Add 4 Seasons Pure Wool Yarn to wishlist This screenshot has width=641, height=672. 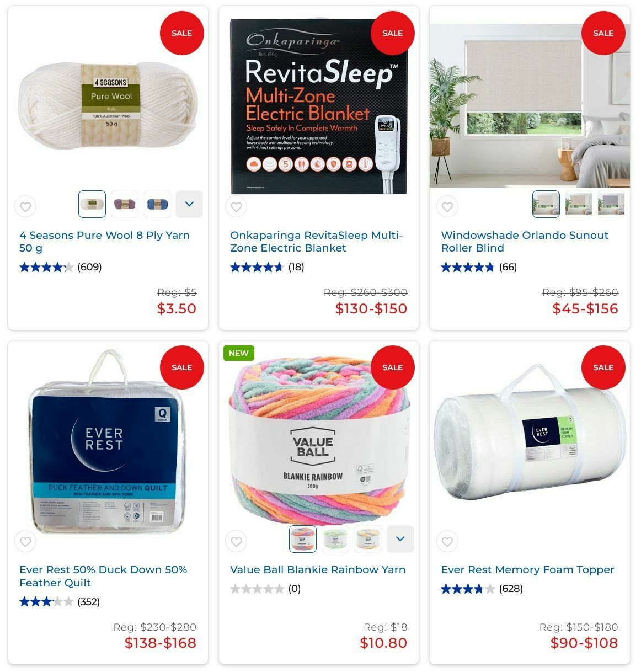tap(25, 207)
